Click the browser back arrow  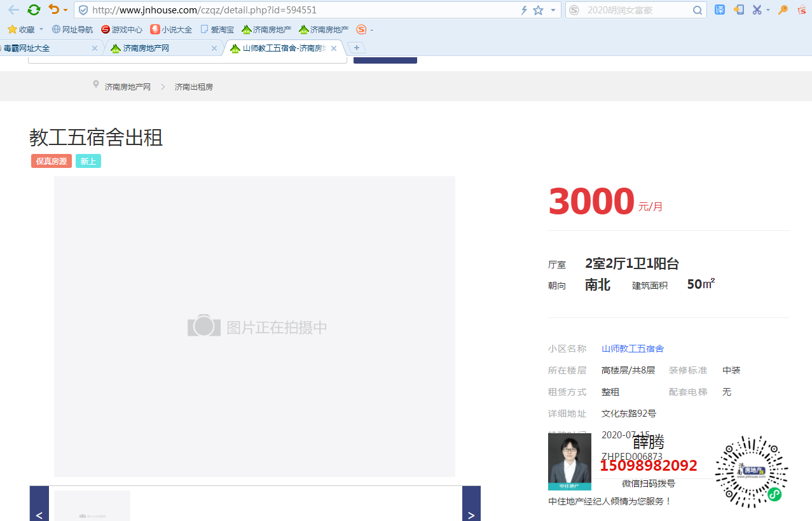click(x=13, y=10)
